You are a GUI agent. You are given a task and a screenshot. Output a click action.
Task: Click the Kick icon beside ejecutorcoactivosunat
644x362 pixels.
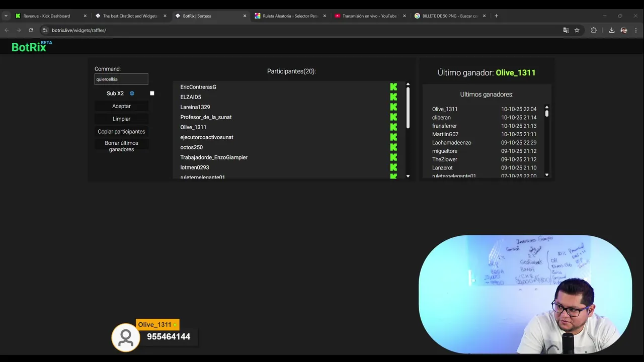pos(393,137)
